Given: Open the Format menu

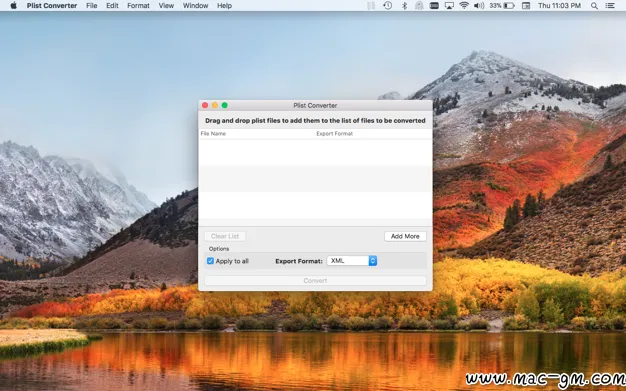Looking at the screenshot, I should [138, 6].
